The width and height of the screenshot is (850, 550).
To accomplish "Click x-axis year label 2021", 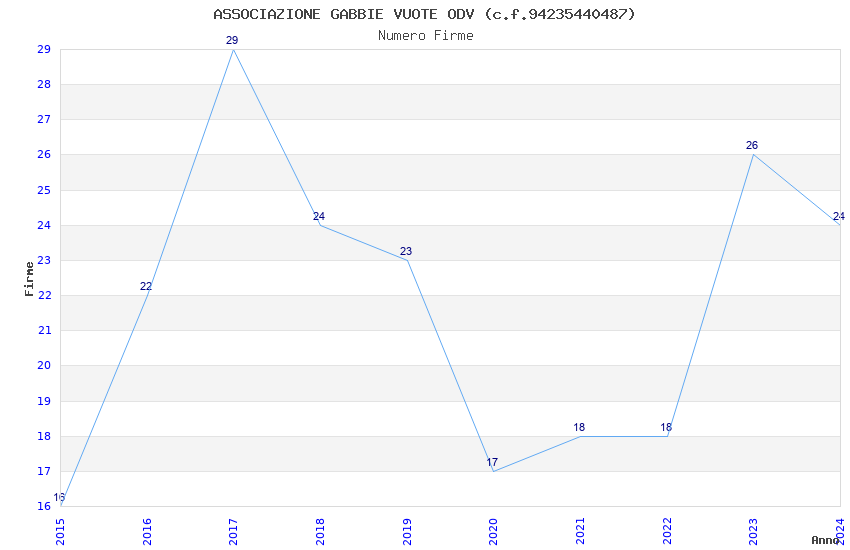I will (x=580, y=532).
